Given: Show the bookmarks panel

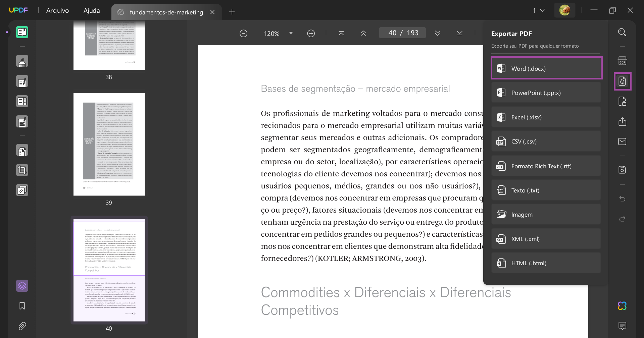Looking at the screenshot, I should (22, 306).
